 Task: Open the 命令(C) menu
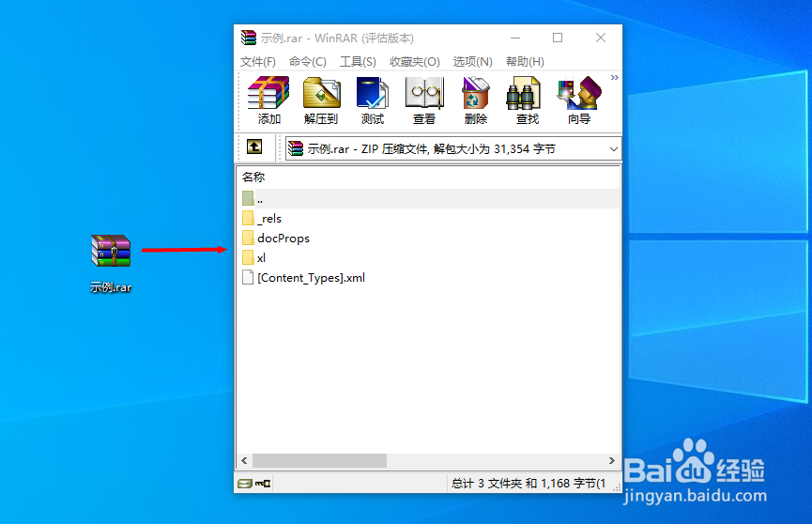308,62
